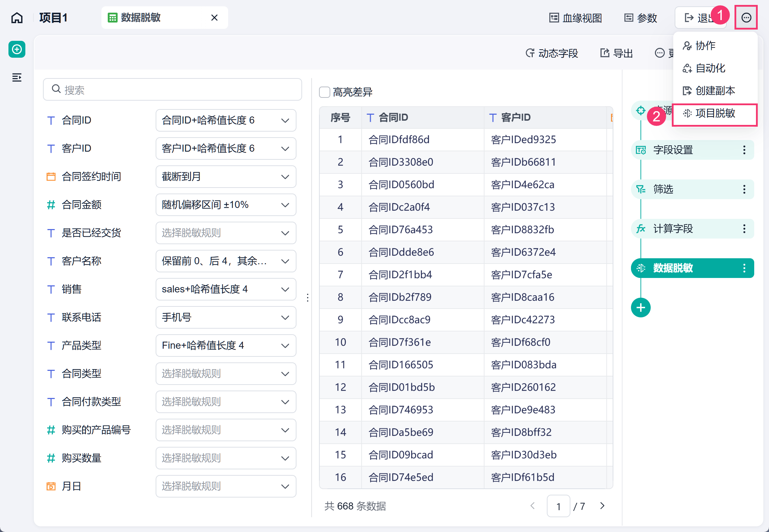
Task: Choose 创建副本 menu entry
Action: 715,91
